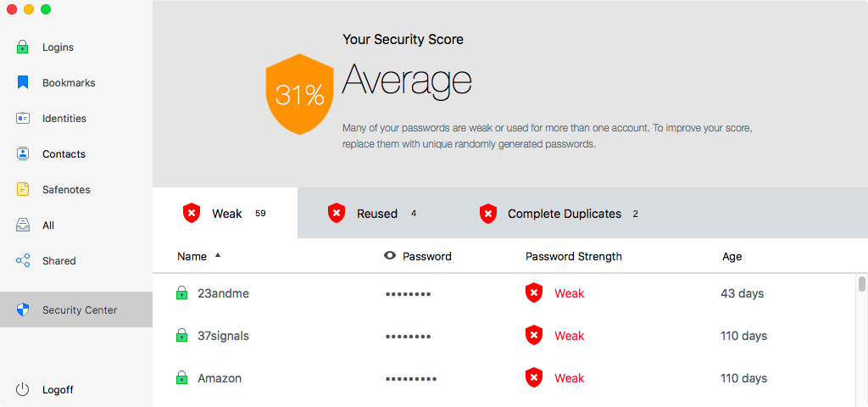This screenshot has height=407, width=868.
Task: Click the Logoff power icon
Action: pyautogui.click(x=22, y=389)
